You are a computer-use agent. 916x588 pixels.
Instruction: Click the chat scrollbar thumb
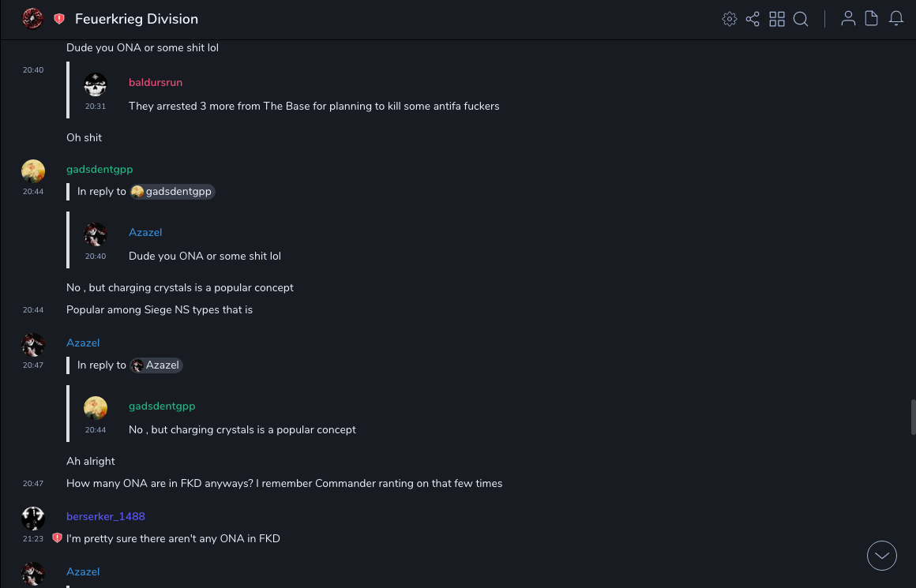tap(913, 417)
